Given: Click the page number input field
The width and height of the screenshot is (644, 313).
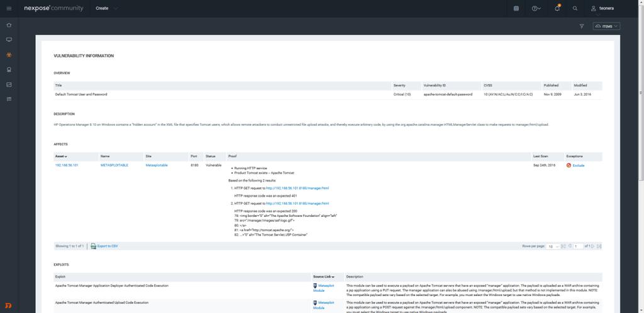Looking at the screenshot, I should tap(579, 246).
